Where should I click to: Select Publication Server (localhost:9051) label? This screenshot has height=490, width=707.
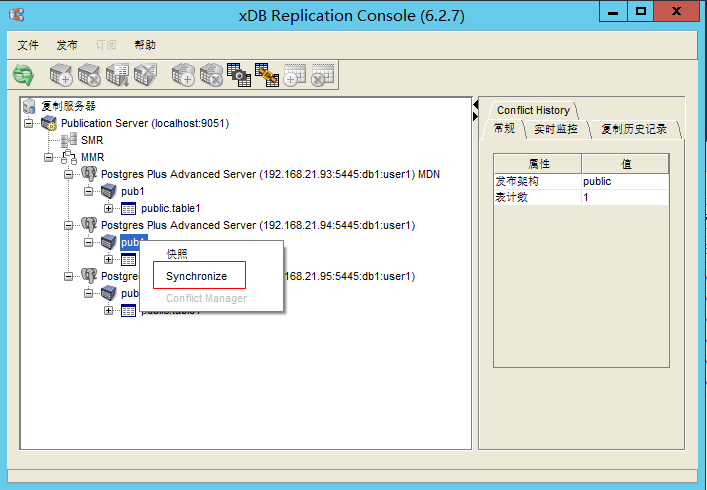click(x=145, y=123)
